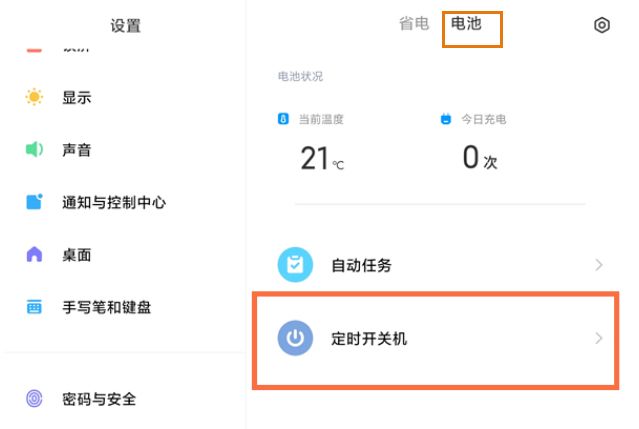Screen dimensions: 639x429
Task: Open the 显示 settings entry
Action: [77, 98]
